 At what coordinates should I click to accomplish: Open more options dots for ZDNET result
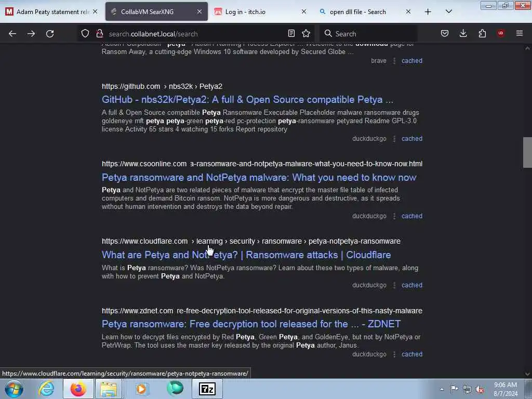394,354
